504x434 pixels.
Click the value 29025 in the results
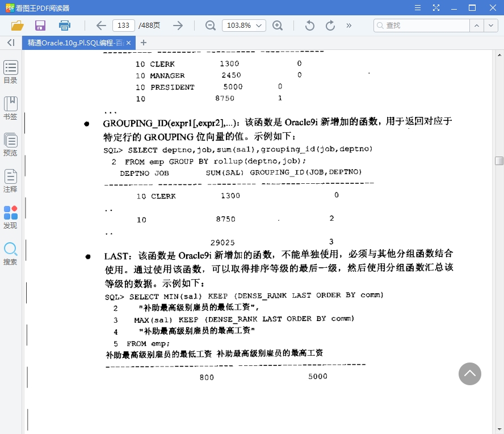click(222, 243)
